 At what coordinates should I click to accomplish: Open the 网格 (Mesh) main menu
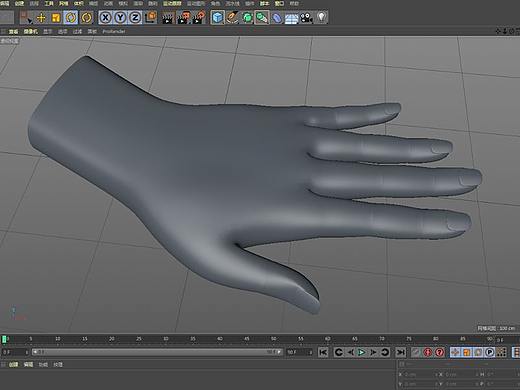[63, 3]
